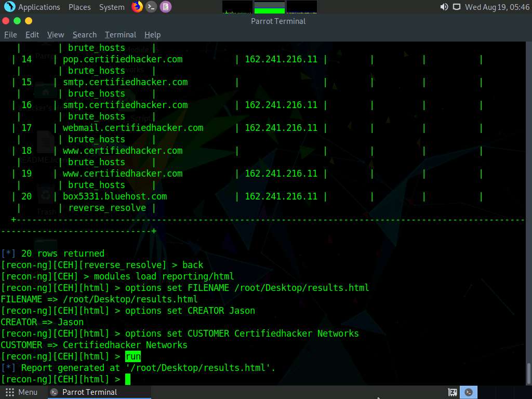This screenshot has width=532, height=399.
Task: Click 'modules load reporting/html' command
Action: (x=164, y=276)
